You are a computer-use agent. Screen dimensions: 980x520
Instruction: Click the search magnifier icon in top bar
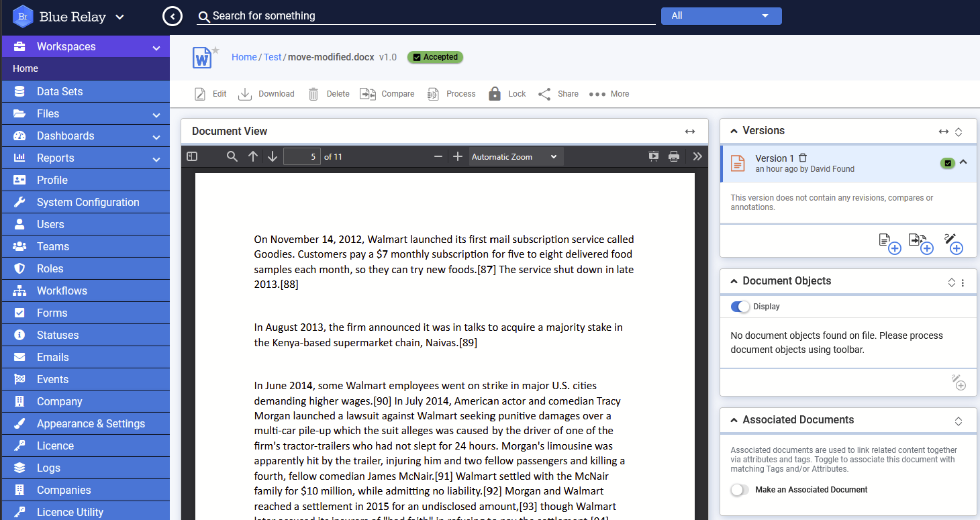pos(203,16)
